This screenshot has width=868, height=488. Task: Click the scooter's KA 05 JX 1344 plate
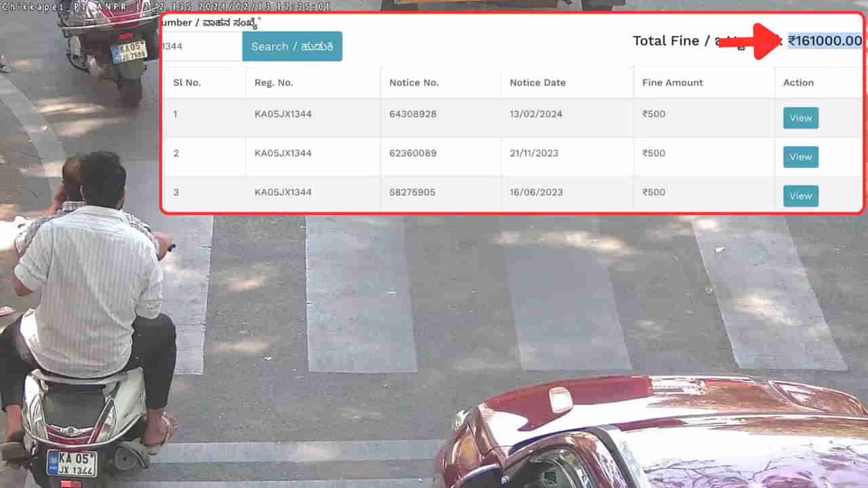(x=72, y=463)
